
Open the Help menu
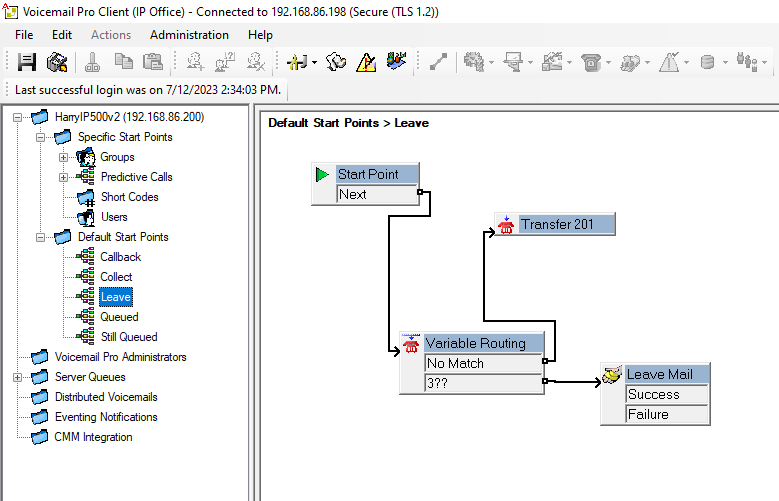click(x=260, y=35)
